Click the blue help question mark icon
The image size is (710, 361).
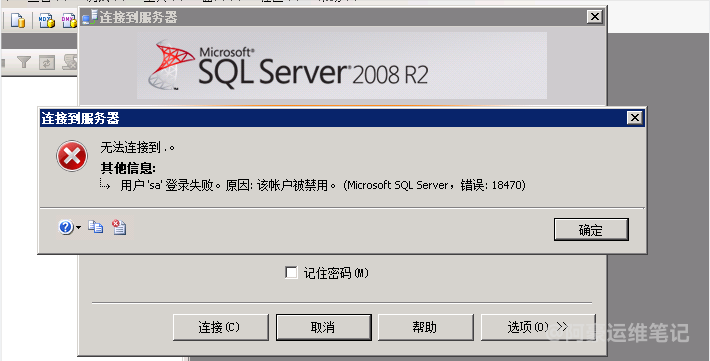(65, 227)
